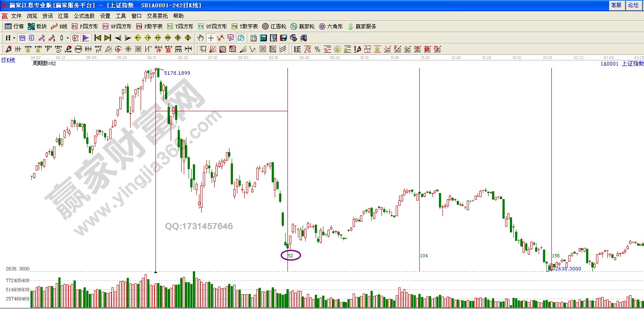This screenshot has width=644, height=310.
Task: Open the 行情 market quotes view
Action: [x=14, y=27]
